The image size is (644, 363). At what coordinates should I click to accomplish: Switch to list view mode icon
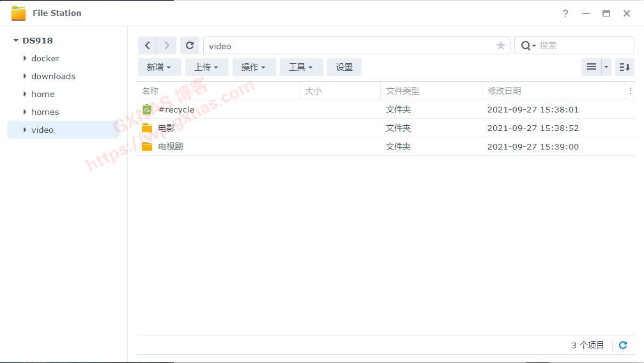click(592, 67)
